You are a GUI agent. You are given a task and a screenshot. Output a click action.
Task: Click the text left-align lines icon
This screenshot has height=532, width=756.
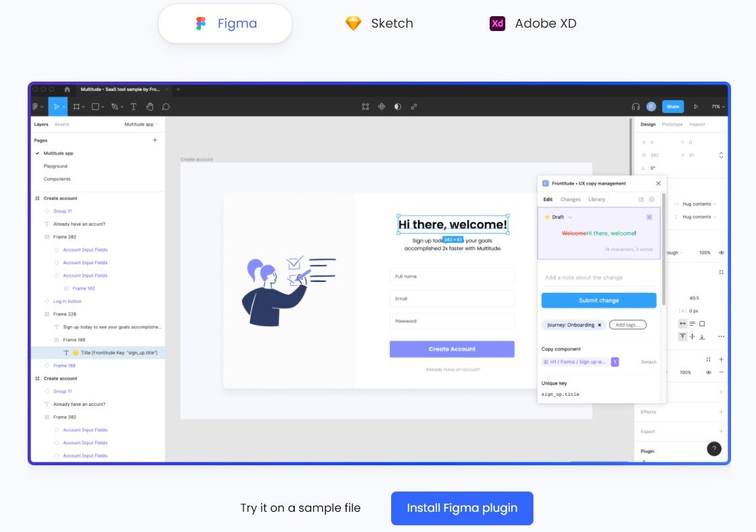[692, 324]
